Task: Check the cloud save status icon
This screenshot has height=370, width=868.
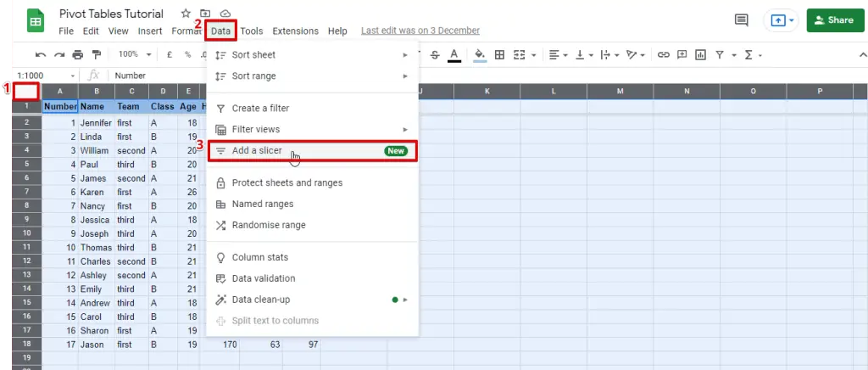Action: [225, 14]
